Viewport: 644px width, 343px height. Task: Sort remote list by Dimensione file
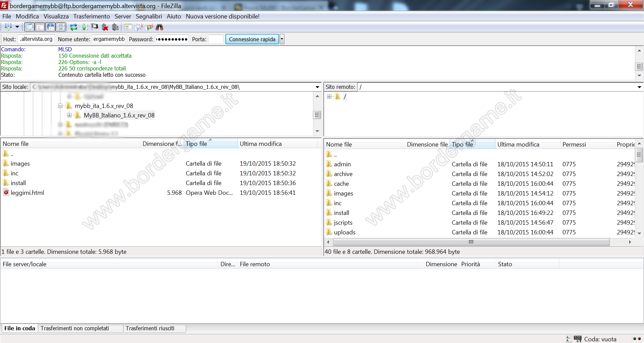click(425, 145)
